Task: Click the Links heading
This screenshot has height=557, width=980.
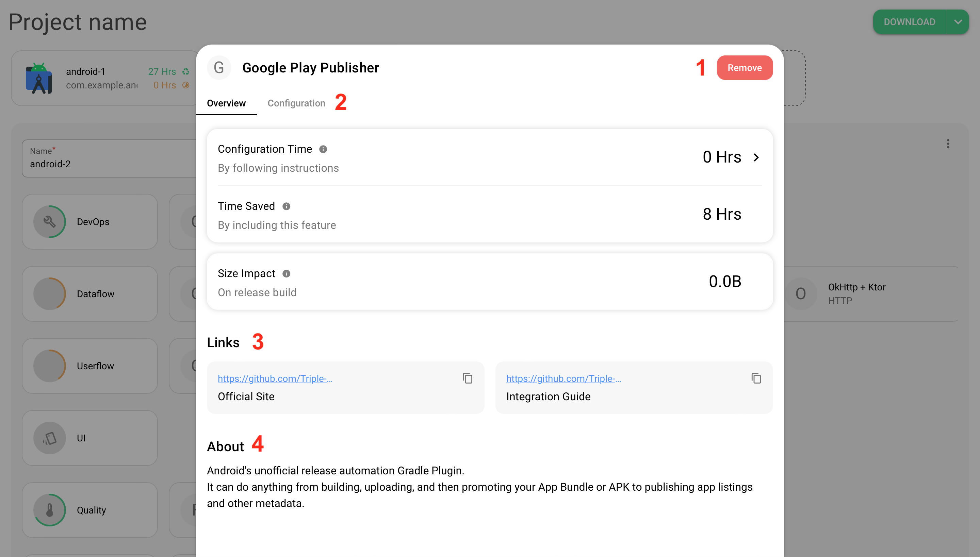Action: (x=223, y=342)
